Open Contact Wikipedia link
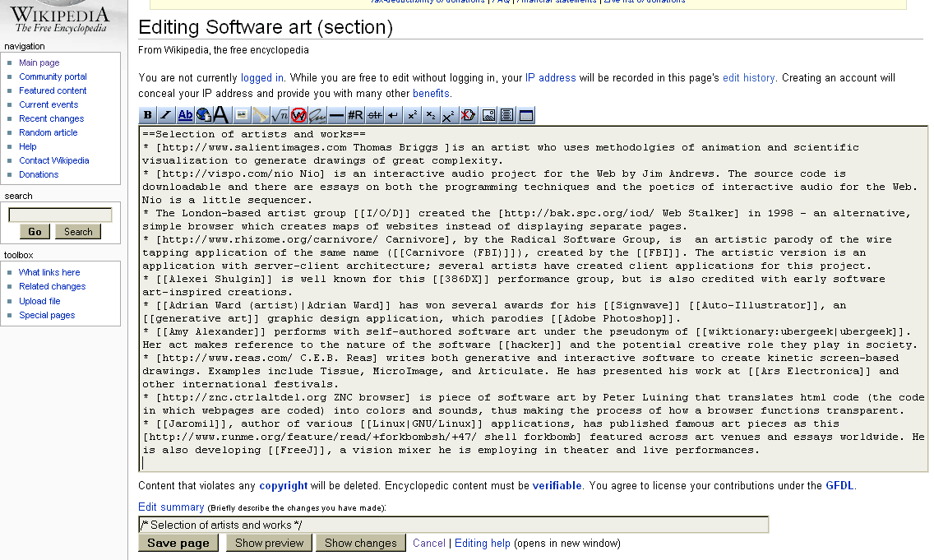The width and height of the screenshot is (934, 560). (54, 160)
